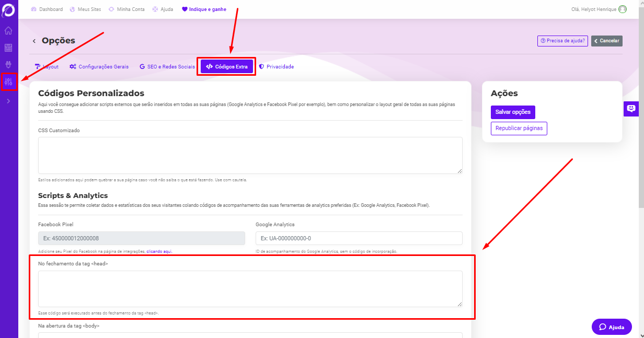Click the feedback smiley chat icon
The image size is (644, 338).
(x=631, y=109)
